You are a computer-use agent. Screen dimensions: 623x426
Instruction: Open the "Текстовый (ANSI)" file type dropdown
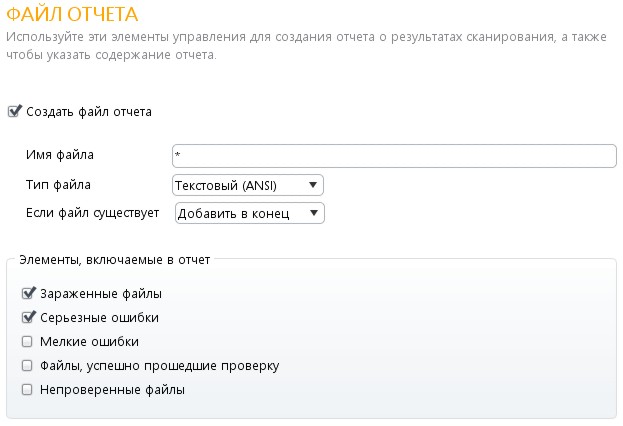248,185
